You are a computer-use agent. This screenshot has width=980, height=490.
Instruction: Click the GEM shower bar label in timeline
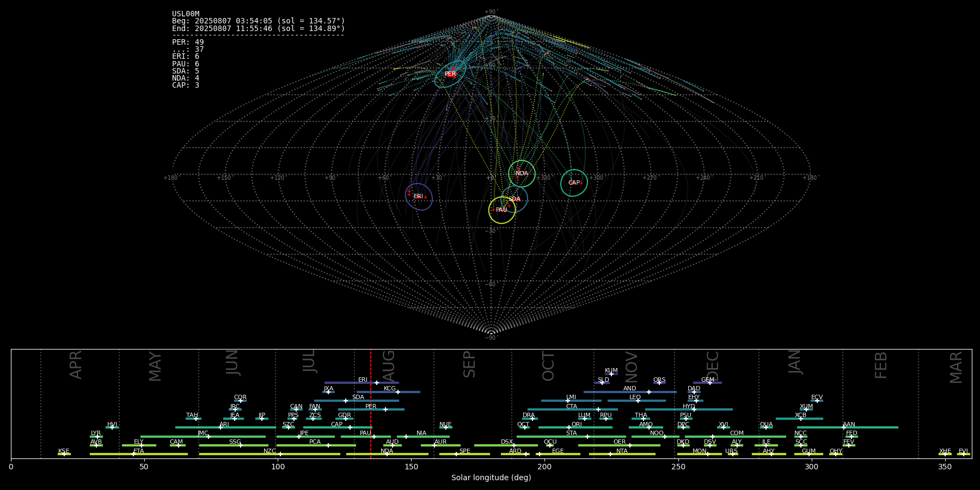(707, 380)
